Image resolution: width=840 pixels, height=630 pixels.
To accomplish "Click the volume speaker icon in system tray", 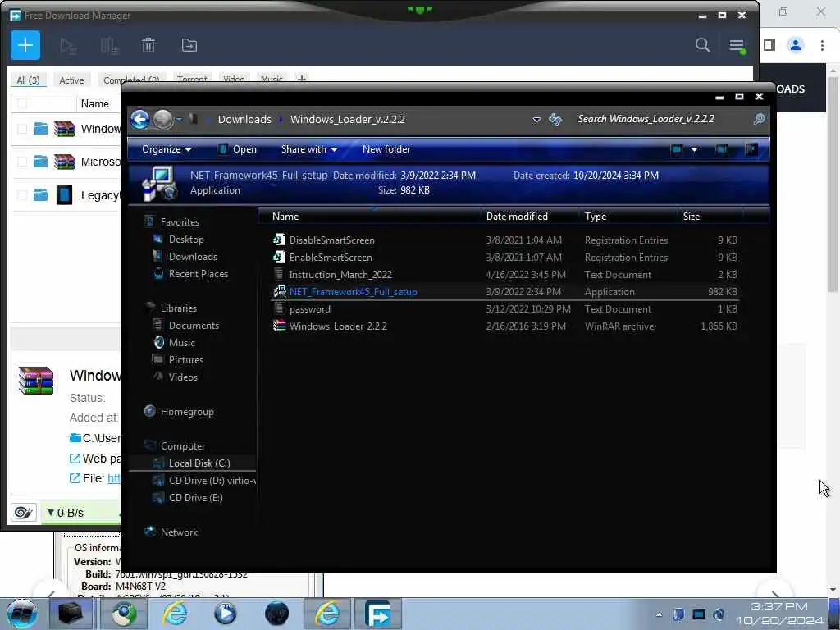I will tap(719, 614).
